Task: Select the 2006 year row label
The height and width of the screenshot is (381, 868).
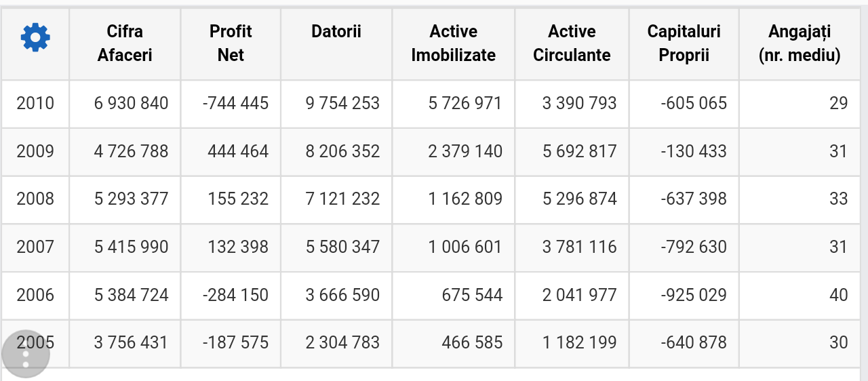Action: [35, 295]
